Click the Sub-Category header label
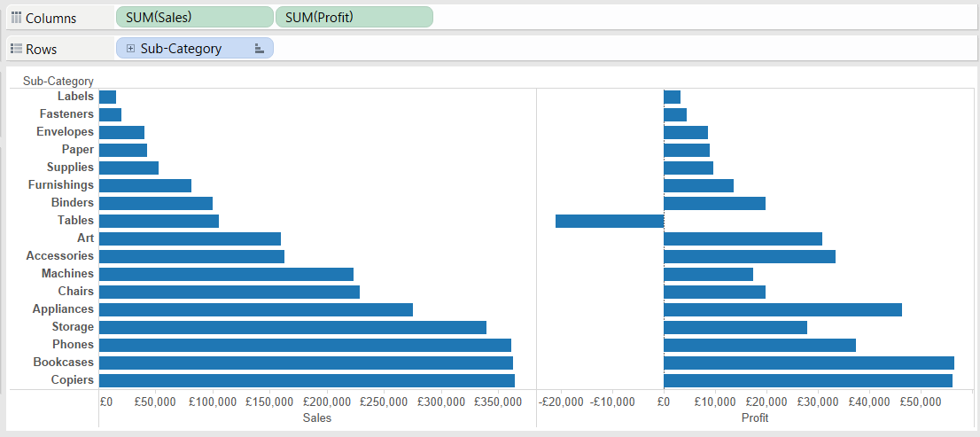980x437 pixels. coord(58,81)
